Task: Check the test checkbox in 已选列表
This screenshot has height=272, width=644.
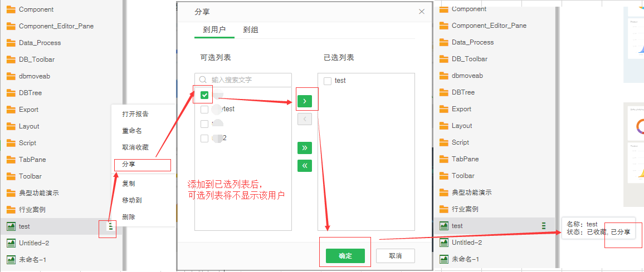Action: (x=328, y=81)
